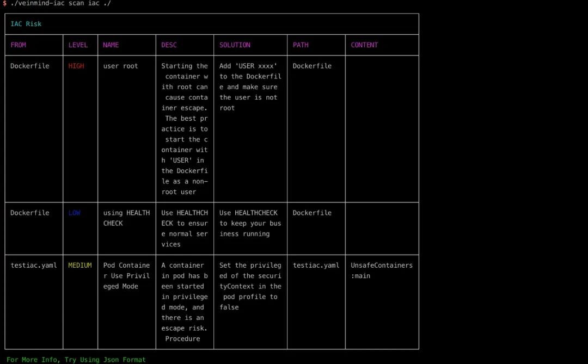Viewport: 588px width, 364px height.
Task: Select the "using HEALTHCHECK" risk name
Action: coord(126,218)
